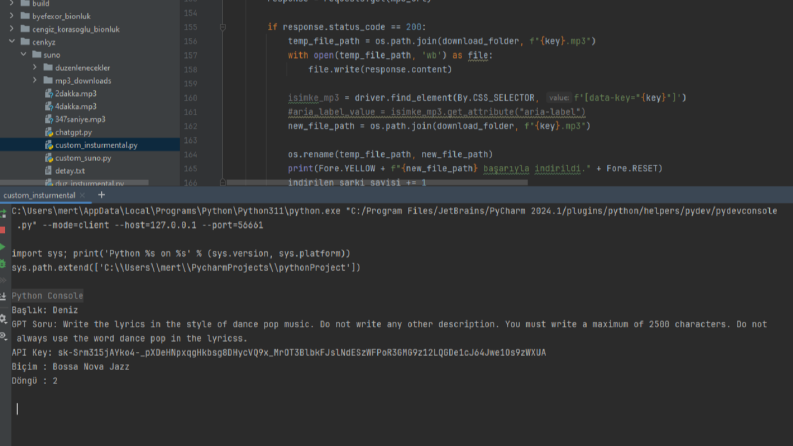The width and height of the screenshot is (793, 446).
Task: Collapse the suno folder
Action: 23,55
